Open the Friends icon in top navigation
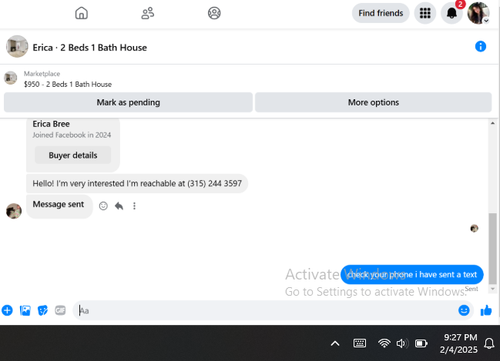Viewport: 500px width, 361px height. (148, 13)
